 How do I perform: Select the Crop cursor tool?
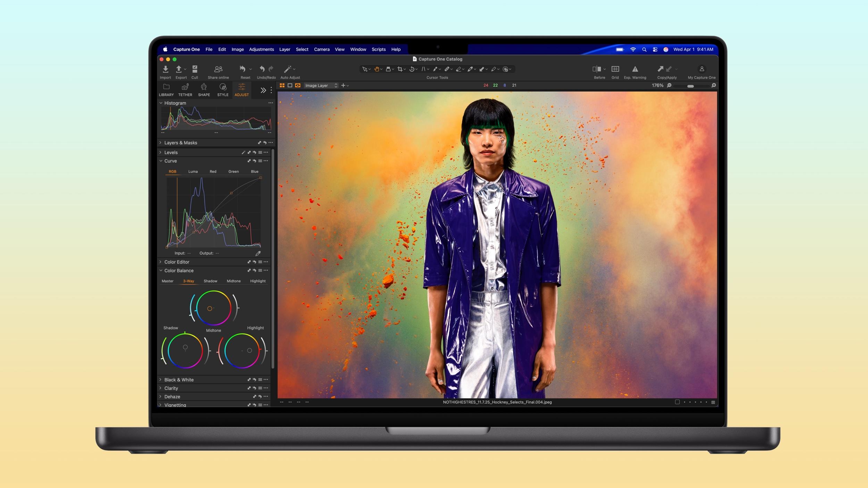(x=400, y=69)
